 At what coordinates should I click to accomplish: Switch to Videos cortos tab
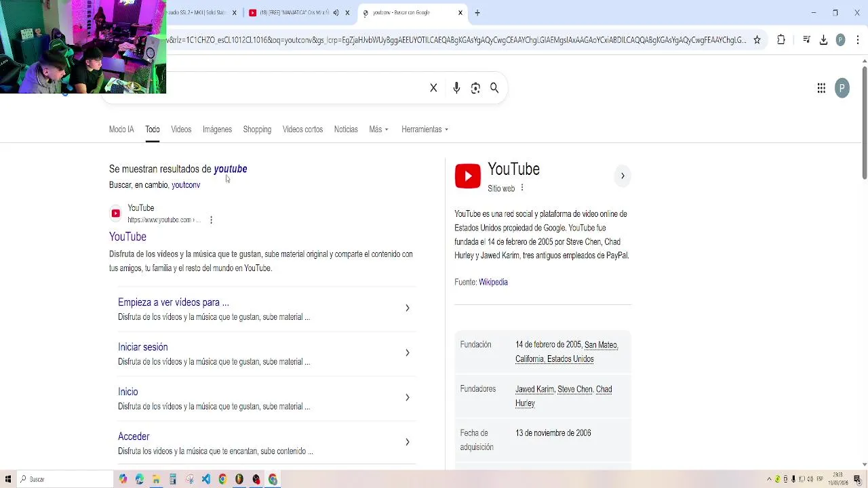click(x=302, y=129)
